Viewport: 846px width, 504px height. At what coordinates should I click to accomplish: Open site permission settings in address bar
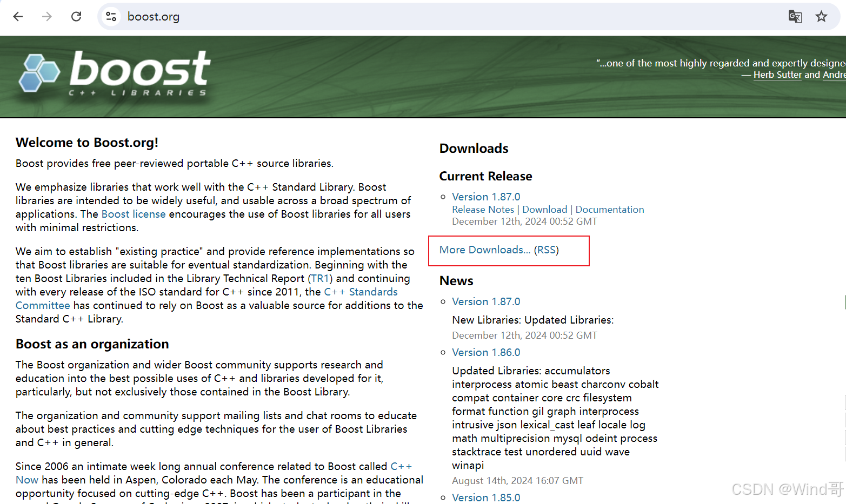(x=111, y=17)
